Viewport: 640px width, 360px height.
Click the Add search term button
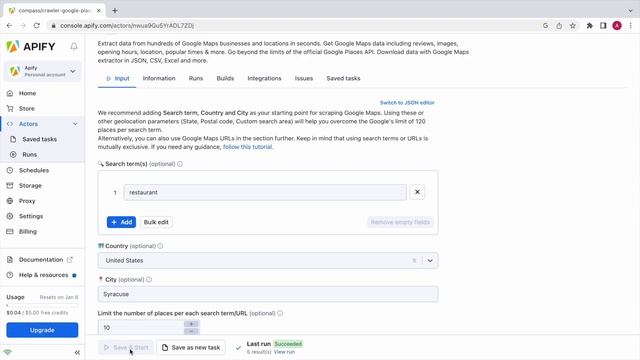121,222
